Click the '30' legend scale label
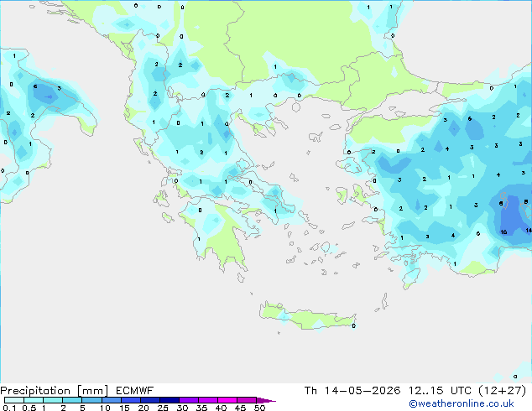The width and height of the screenshot is (532, 411). (x=182, y=408)
